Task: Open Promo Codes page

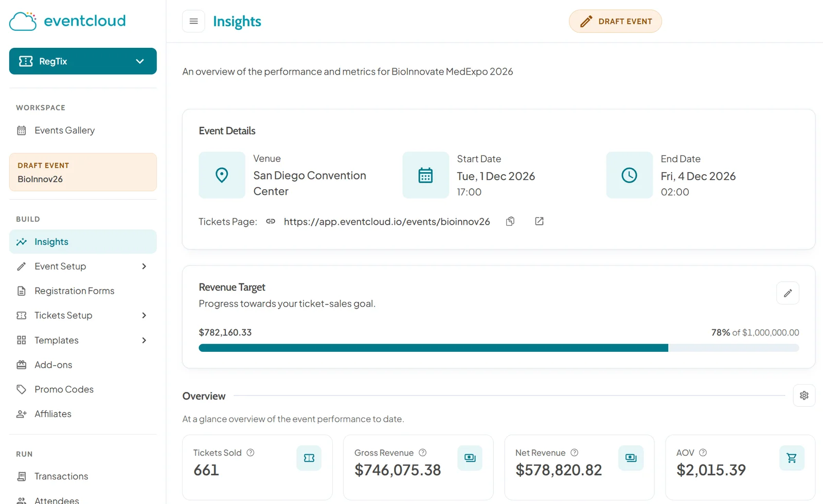Action: (x=83, y=389)
